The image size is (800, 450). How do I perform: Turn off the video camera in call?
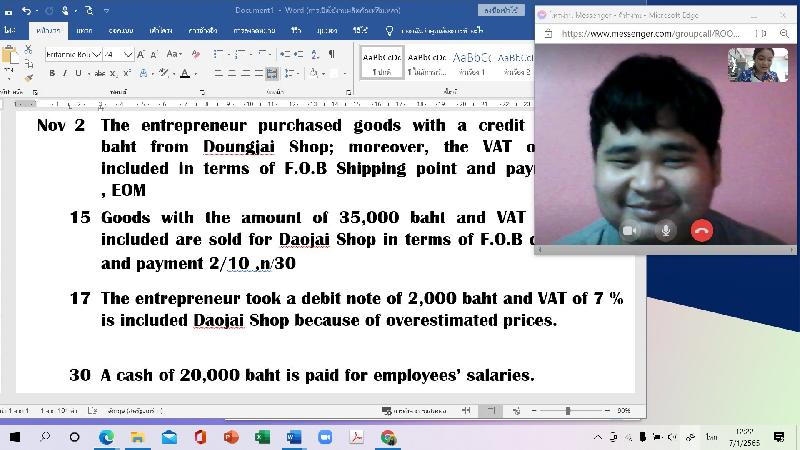(x=630, y=230)
